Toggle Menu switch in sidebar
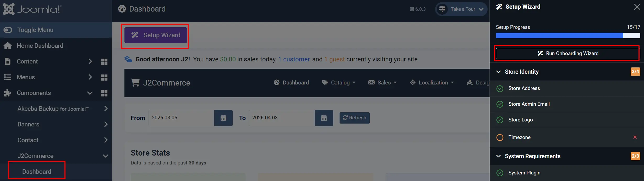The width and height of the screenshot is (644, 181). [8, 30]
